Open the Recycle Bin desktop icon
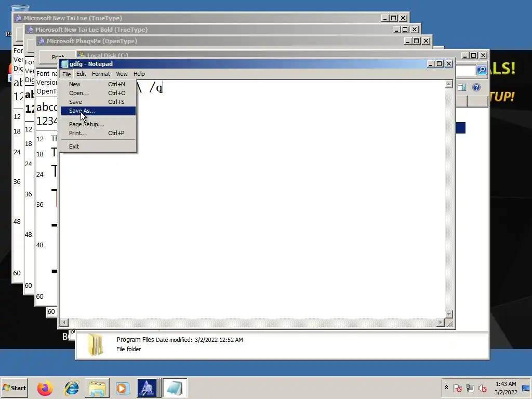Screen dimensions: 532x399 [20, 8]
